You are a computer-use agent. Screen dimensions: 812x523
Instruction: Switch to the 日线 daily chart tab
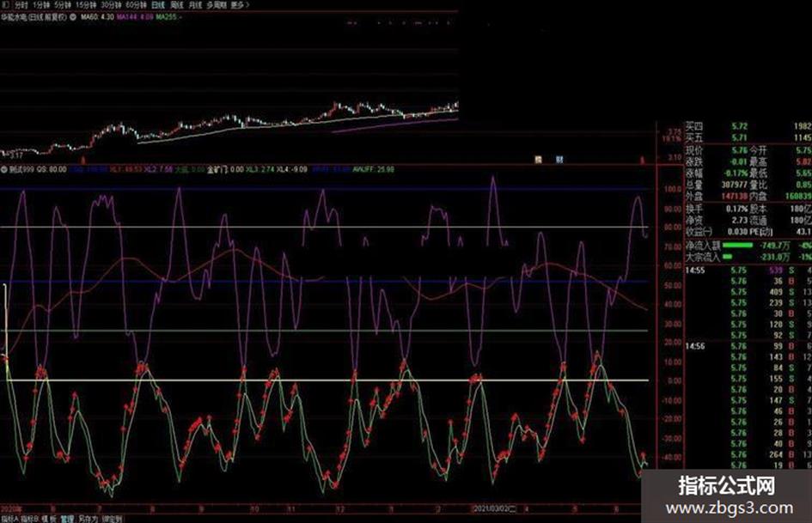[158, 4]
